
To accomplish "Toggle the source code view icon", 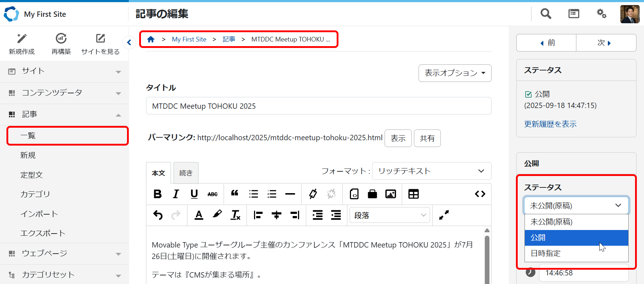I will point(480,194).
